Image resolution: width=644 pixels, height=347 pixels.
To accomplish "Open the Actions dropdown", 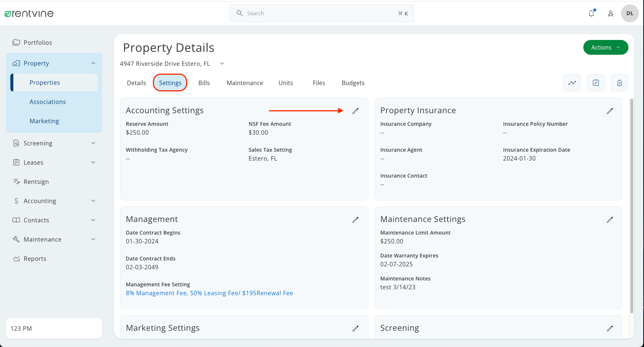I will tap(606, 47).
